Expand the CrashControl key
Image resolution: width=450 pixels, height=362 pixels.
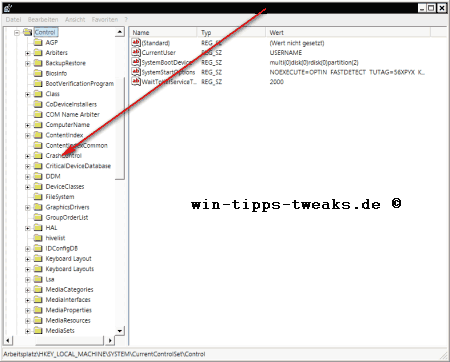pos(28,156)
